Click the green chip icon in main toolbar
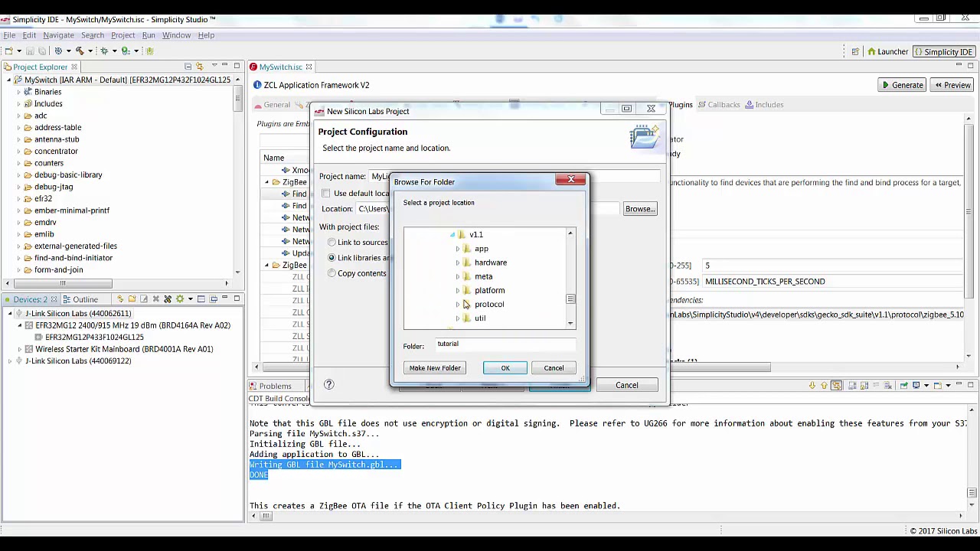 coord(149,51)
